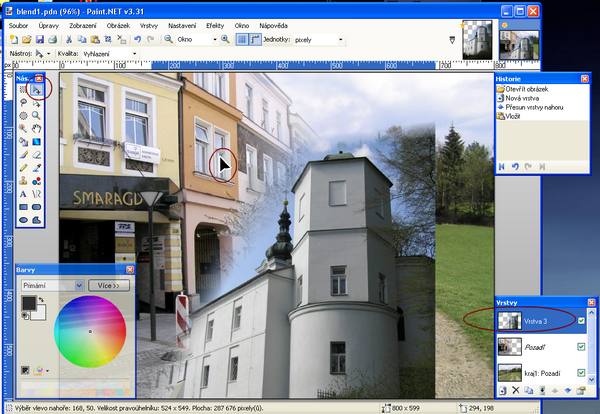600x414 pixels.
Task: Click the Více >> button
Action: click(108, 285)
